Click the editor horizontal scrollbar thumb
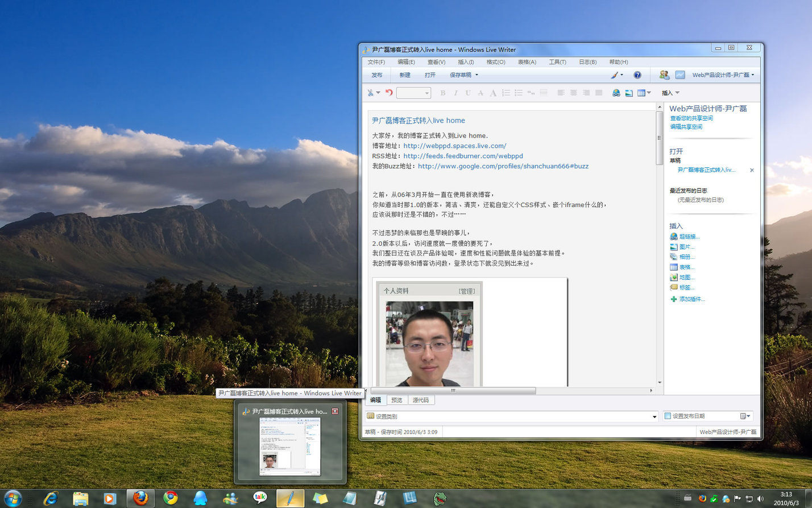The height and width of the screenshot is (508, 812). pos(453,390)
